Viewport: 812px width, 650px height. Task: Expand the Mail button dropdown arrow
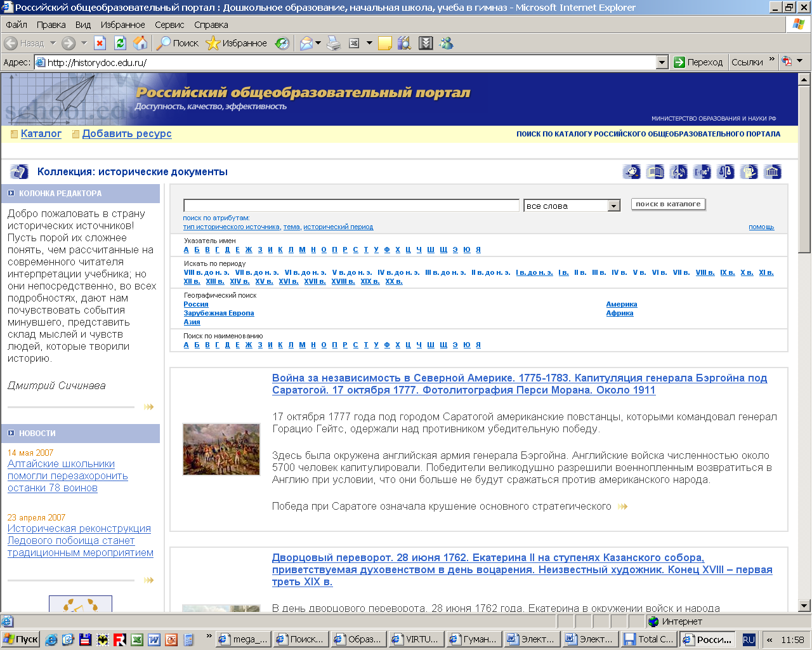318,43
